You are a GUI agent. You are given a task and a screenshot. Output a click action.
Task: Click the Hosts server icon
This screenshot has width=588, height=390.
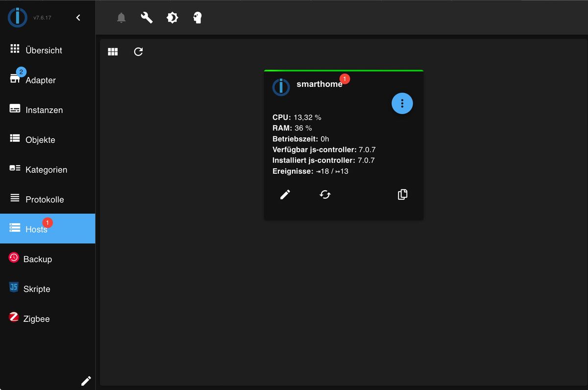pyautogui.click(x=15, y=228)
